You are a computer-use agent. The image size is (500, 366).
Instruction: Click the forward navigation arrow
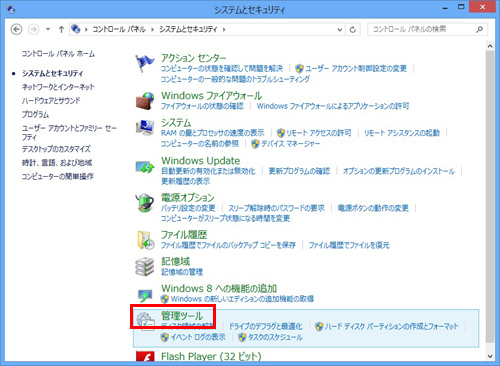pyautogui.click(x=33, y=29)
